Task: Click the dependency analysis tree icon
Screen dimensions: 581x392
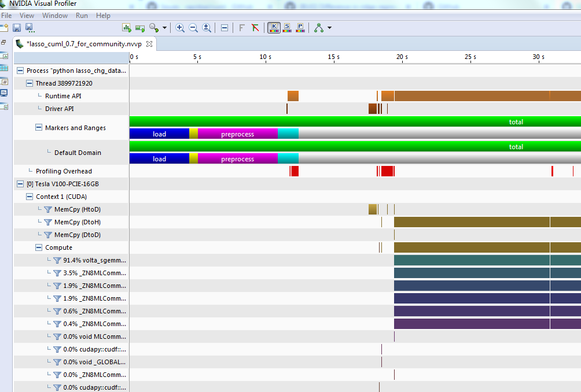Action: click(x=319, y=28)
